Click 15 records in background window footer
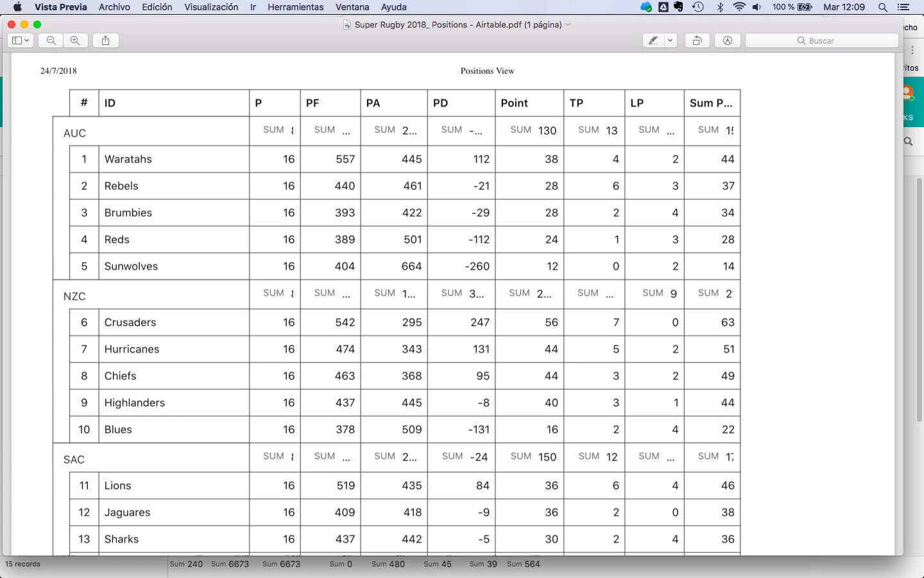The height and width of the screenshot is (578, 924). [x=23, y=564]
